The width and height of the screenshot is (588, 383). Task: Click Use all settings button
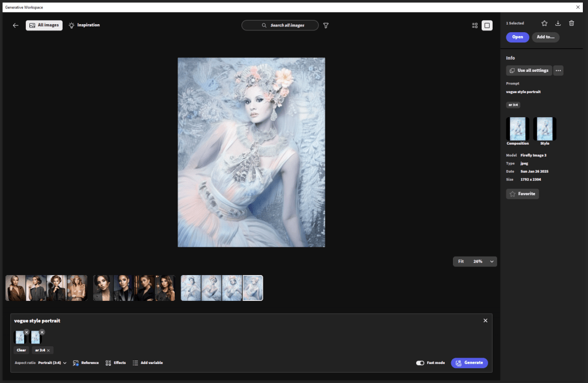pos(529,71)
